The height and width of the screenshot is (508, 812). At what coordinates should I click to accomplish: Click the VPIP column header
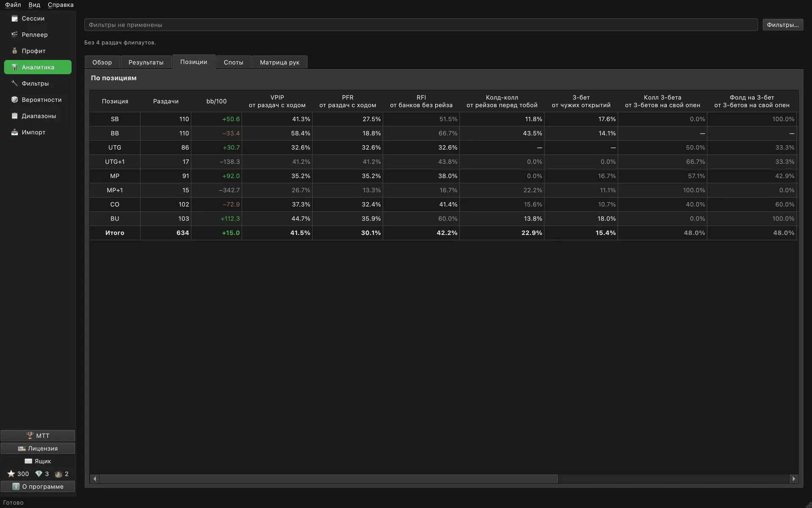click(277, 101)
